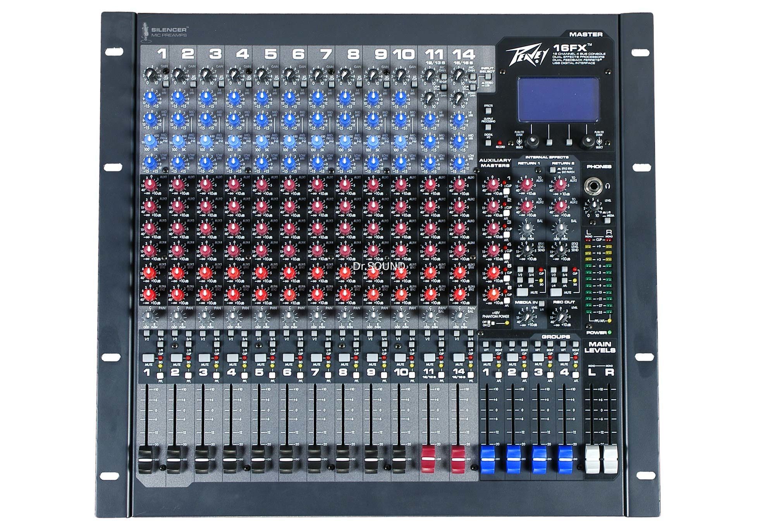Image resolution: width=760 pixels, height=532 pixels.
Task: Click the "MASTER" label
Action: 586,34
